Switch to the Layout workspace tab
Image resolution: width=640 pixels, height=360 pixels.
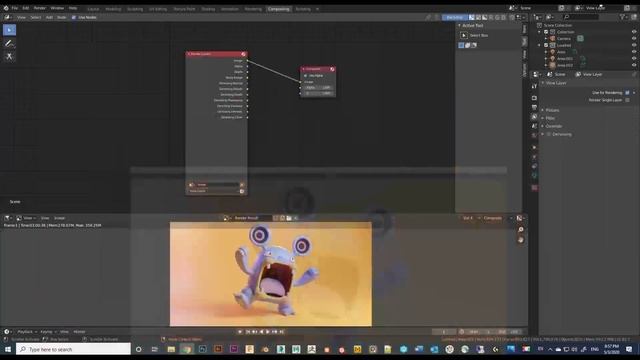coord(93,9)
